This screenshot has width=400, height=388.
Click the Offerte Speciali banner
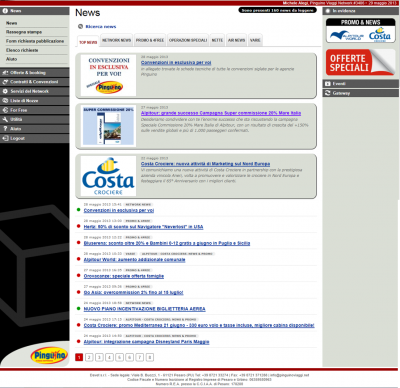[x=360, y=62]
